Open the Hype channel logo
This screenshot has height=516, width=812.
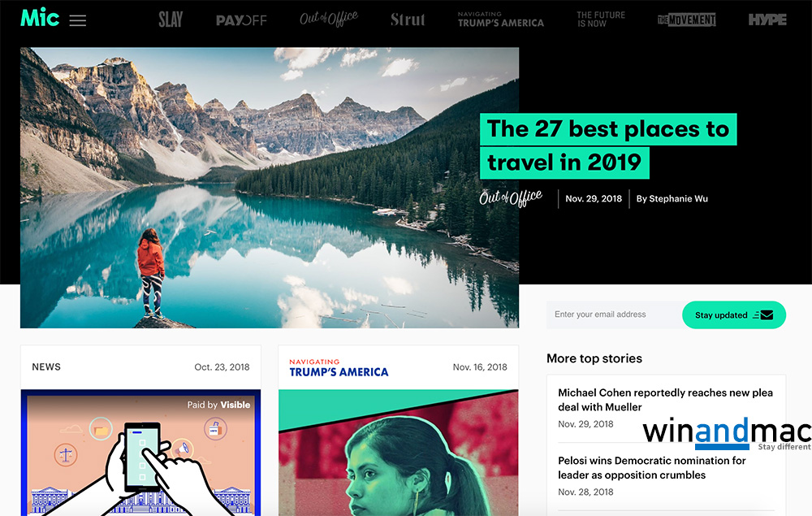[x=767, y=20]
